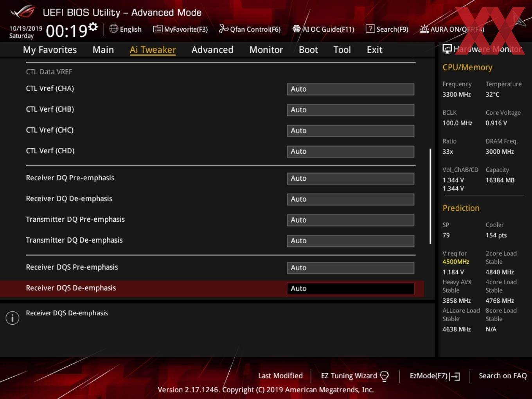Click CPU/Memory section heading

click(x=467, y=67)
